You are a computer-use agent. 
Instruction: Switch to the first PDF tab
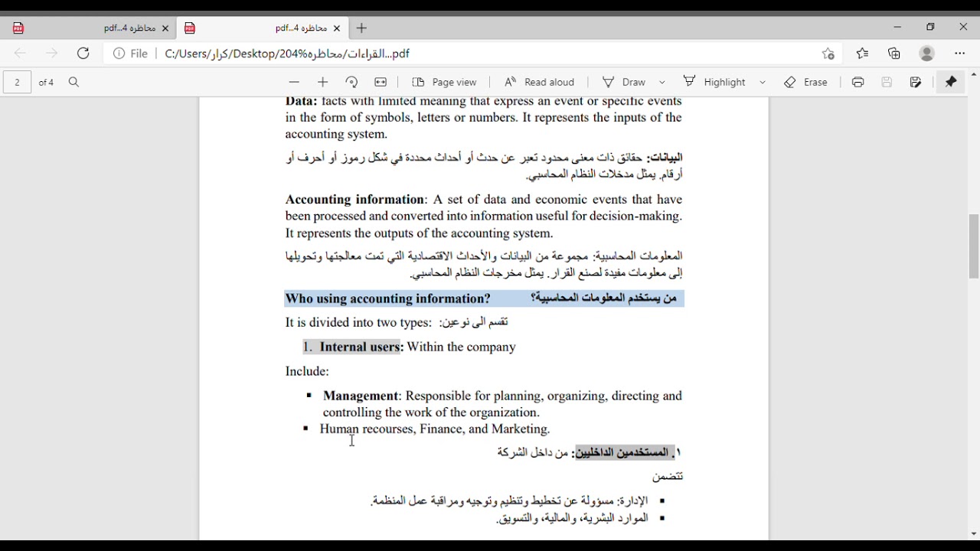click(90, 28)
